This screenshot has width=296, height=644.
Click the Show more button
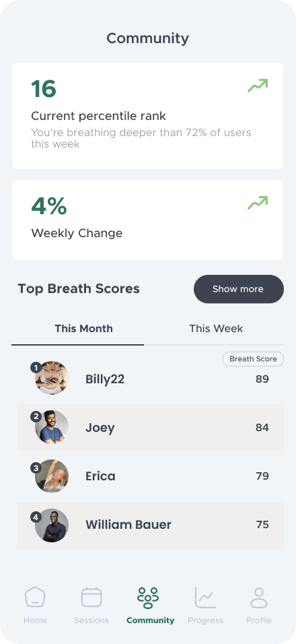tap(239, 289)
